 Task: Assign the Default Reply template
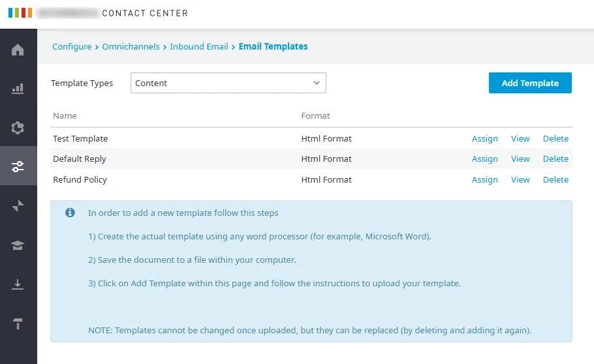pos(484,159)
